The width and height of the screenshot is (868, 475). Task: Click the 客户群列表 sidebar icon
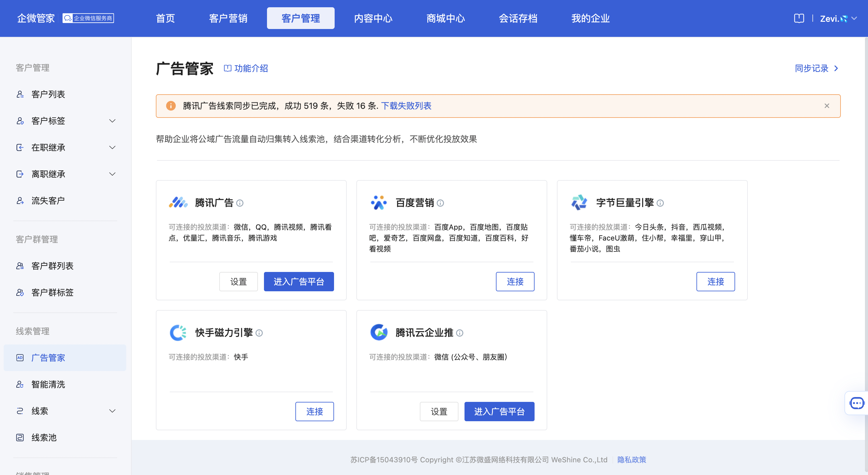click(20, 266)
